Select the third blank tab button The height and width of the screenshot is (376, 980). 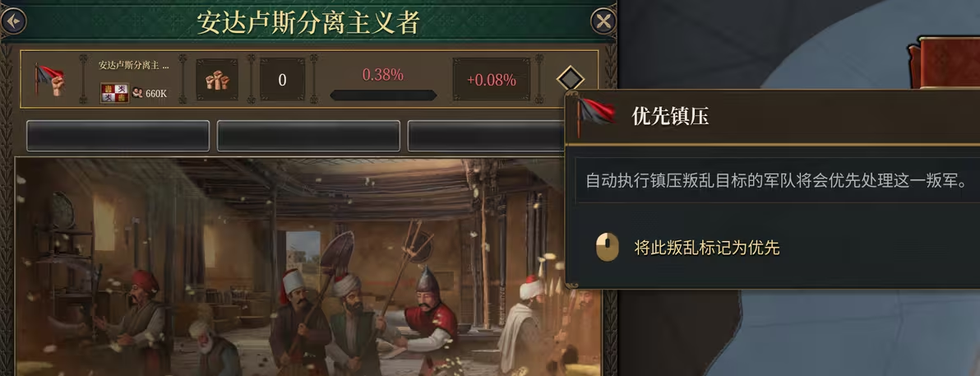tap(486, 136)
